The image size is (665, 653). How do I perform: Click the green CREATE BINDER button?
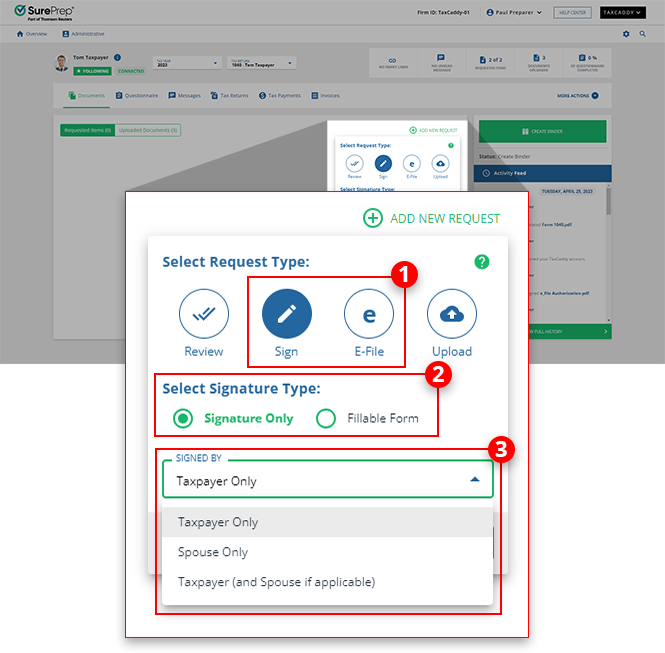tap(542, 131)
